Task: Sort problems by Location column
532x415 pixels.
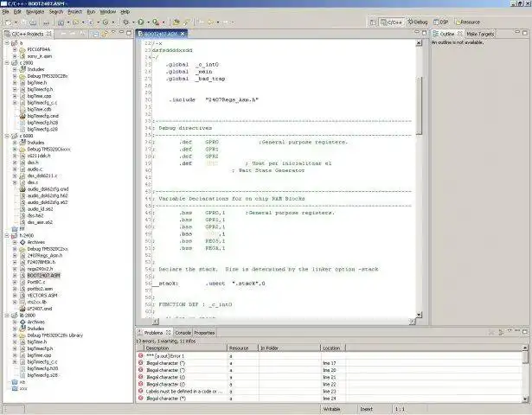Action: point(333,348)
